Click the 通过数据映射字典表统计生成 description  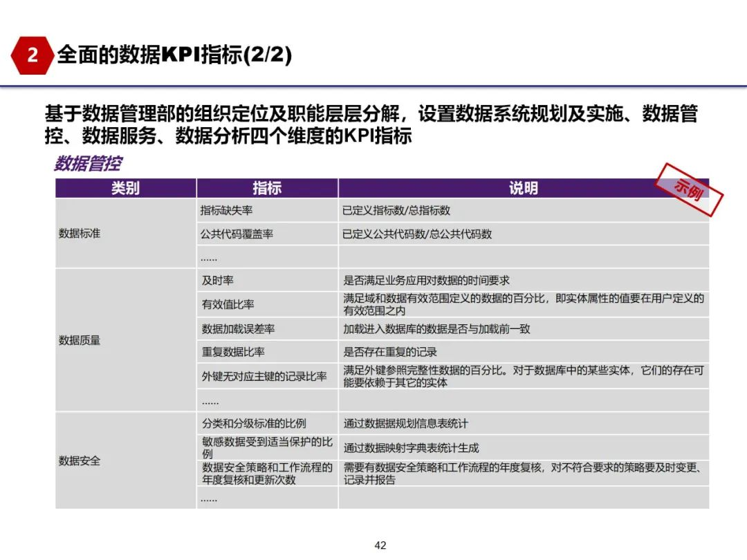[x=524, y=447]
